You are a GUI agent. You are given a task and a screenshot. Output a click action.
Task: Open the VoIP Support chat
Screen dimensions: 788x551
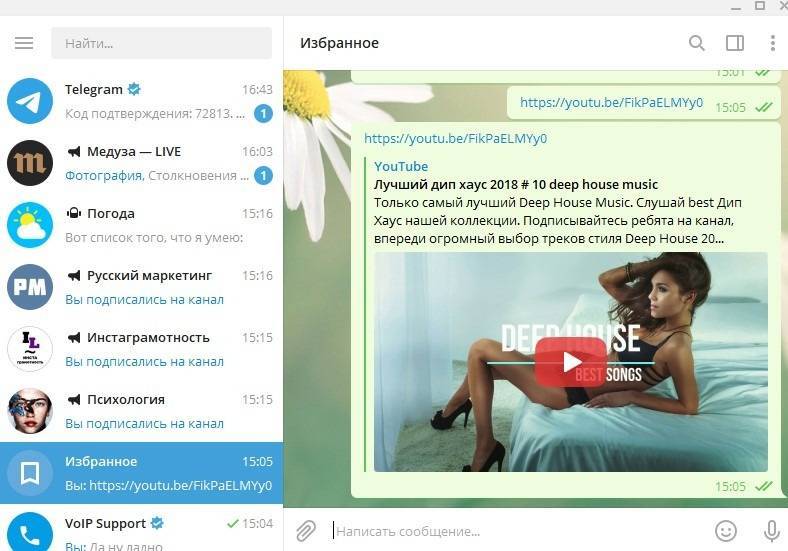pyautogui.click(x=141, y=528)
